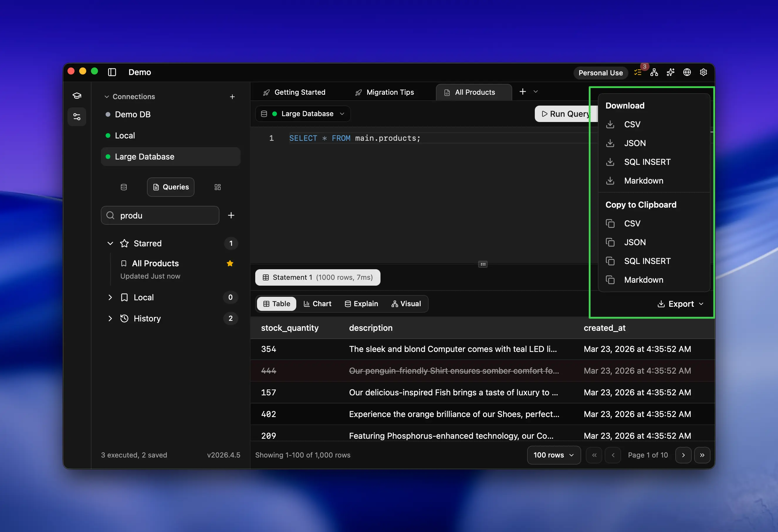Open the schema diagram icon in the titlebar
Screen dimensions: 778x532
(654, 72)
